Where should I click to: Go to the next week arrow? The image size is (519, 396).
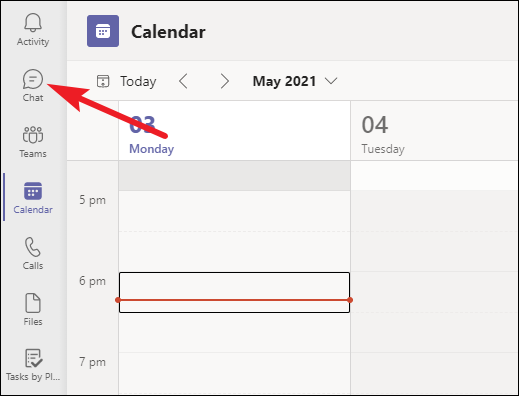tap(225, 81)
